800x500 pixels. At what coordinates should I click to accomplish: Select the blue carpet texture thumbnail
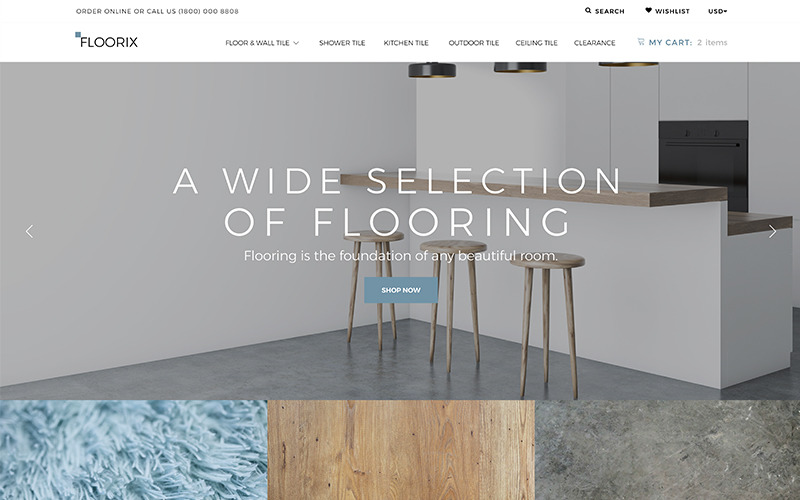[133, 450]
